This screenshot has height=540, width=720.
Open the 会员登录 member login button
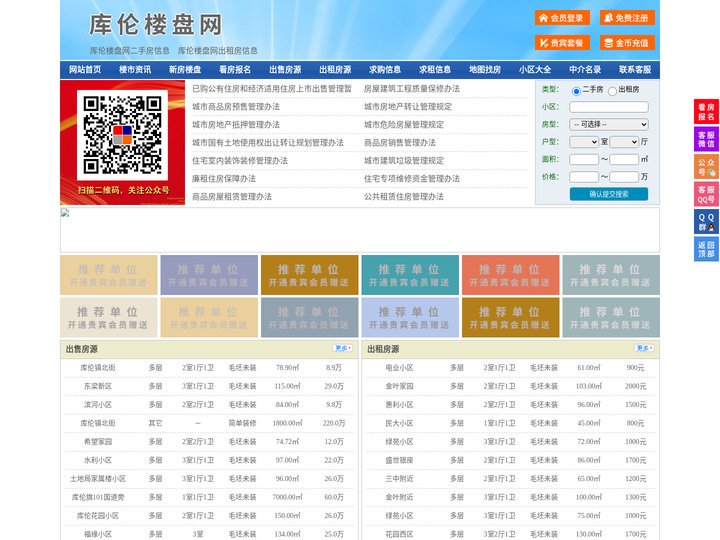point(562,18)
